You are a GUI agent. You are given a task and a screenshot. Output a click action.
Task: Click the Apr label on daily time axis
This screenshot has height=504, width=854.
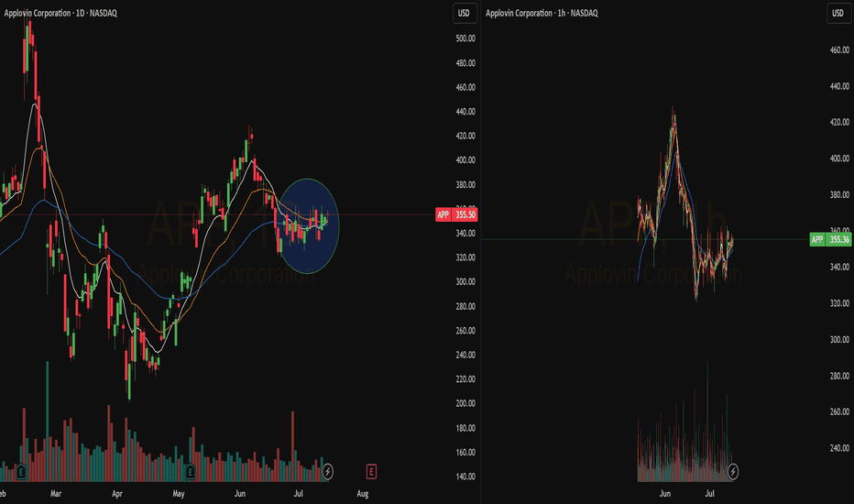pos(117,494)
